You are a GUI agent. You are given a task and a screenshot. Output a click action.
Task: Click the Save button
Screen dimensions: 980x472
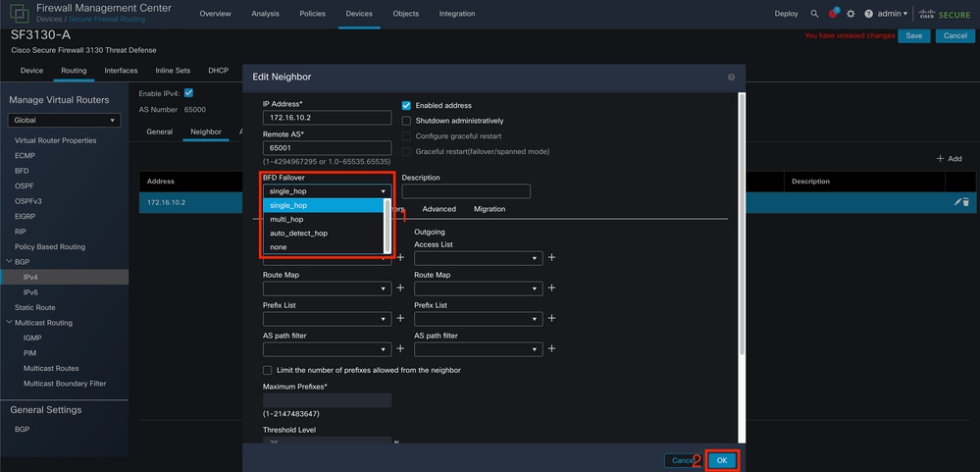pos(913,35)
